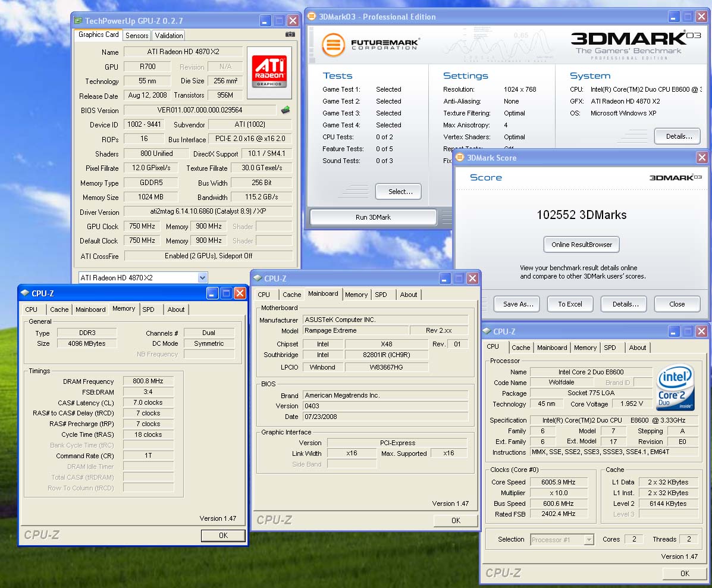Click the Select... tests button
712x588 pixels.
coord(398,192)
